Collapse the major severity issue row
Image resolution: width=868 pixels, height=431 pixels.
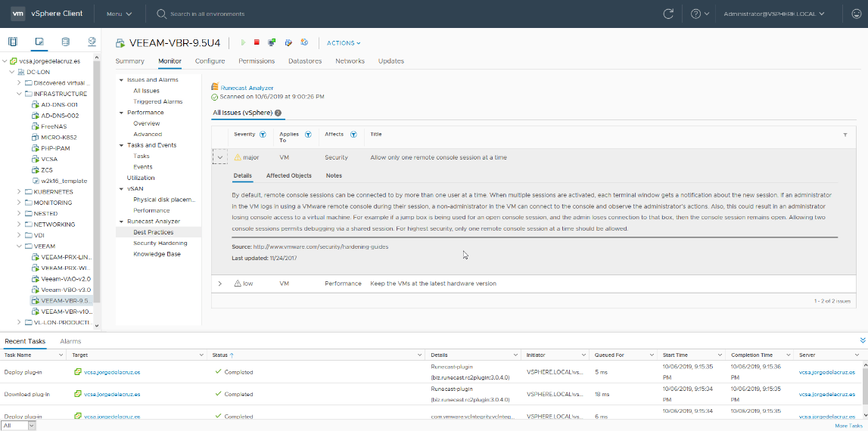click(x=220, y=157)
